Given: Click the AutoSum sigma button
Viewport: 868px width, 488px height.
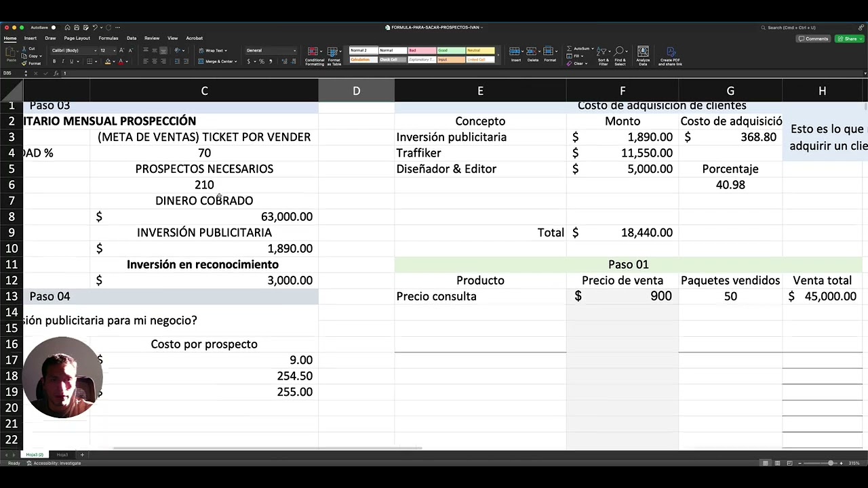Looking at the screenshot, I should (580, 49).
